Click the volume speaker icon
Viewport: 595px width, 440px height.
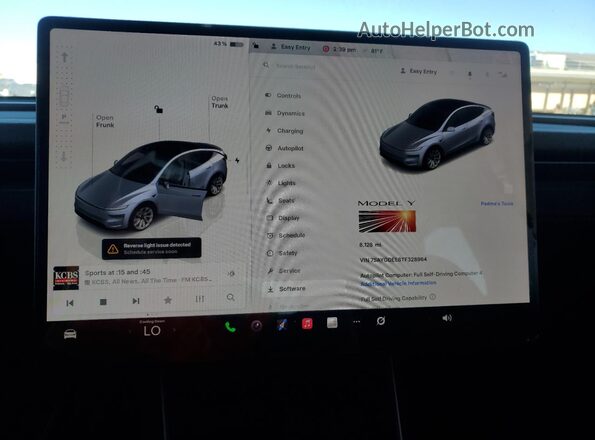[x=447, y=318]
